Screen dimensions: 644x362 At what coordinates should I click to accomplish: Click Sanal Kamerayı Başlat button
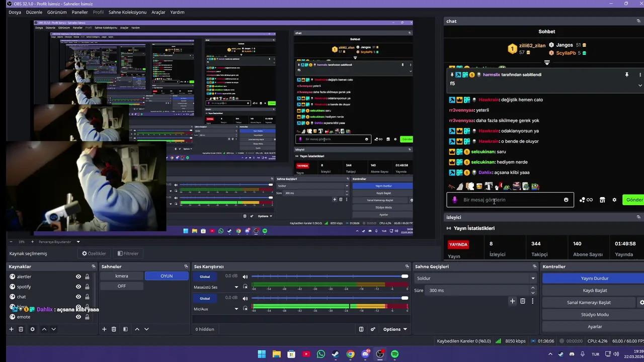(x=589, y=302)
